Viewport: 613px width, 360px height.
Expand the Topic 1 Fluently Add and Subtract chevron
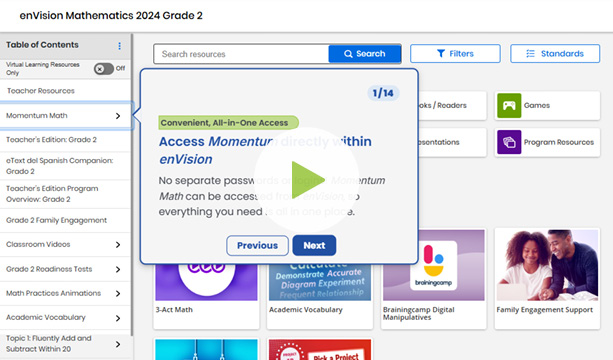tap(118, 344)
